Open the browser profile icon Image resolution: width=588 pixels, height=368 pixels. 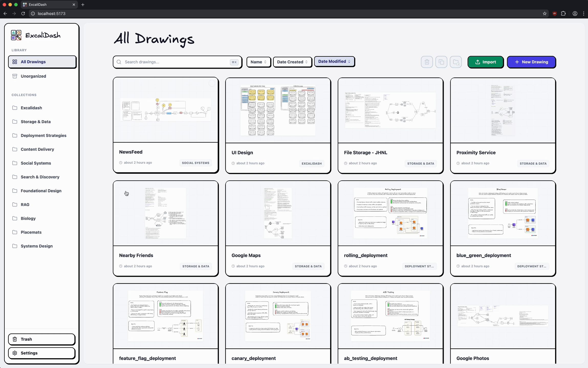[x=575, y=14]
